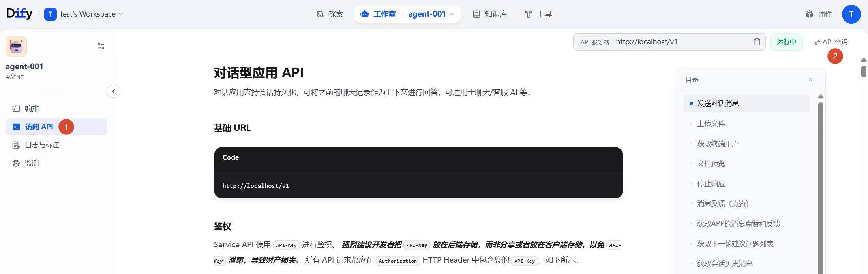The image size is (868, 274).
Task: Select 编排 in the sidebar
Action: 56,108
